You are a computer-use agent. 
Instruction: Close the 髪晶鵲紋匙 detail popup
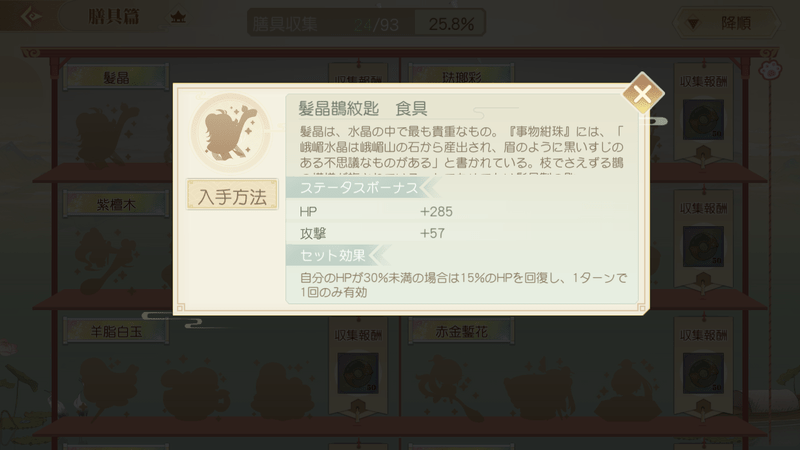click(x=643, y=94)
